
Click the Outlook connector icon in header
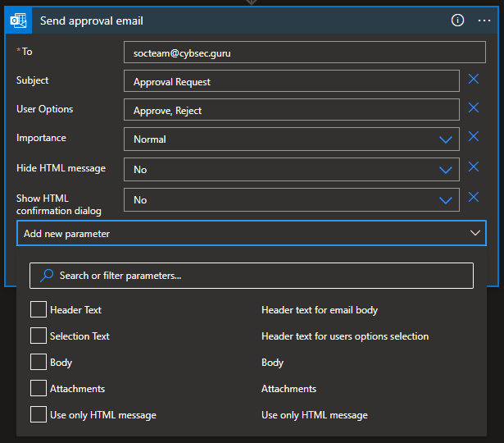tap(19, 21)
